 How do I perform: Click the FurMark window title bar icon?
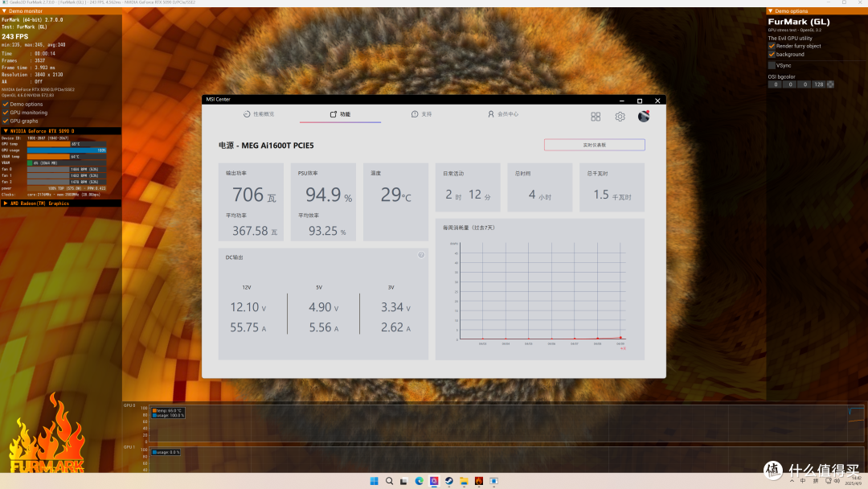(5, 2)
